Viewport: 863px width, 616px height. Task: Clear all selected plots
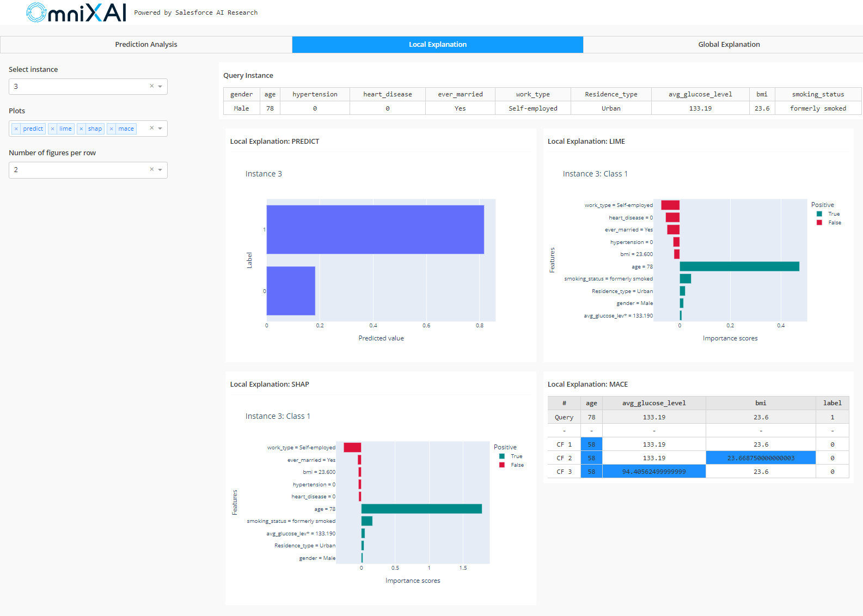tap(152, 128)
